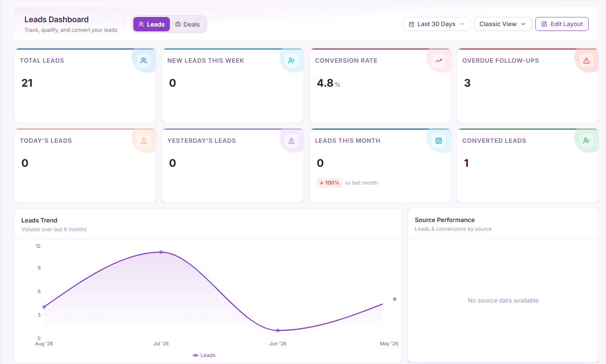Click the LEADS THIS MONTH label
Image resolution: width=606 pixels, height=364 pixels.
(348, 141)
